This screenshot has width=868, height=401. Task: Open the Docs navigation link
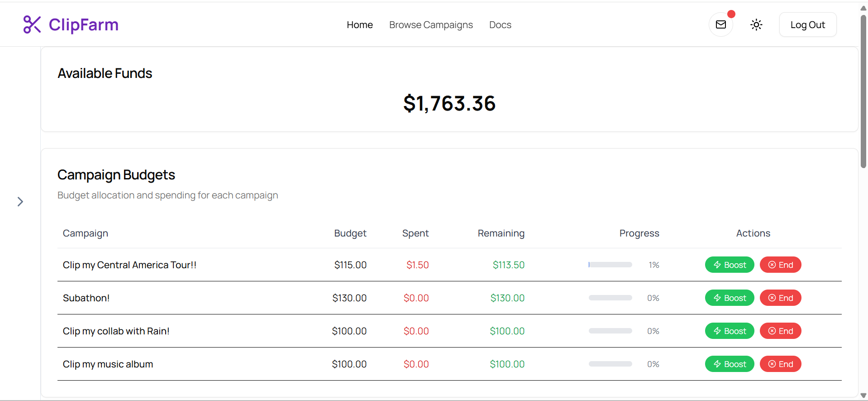pos(500,25)
